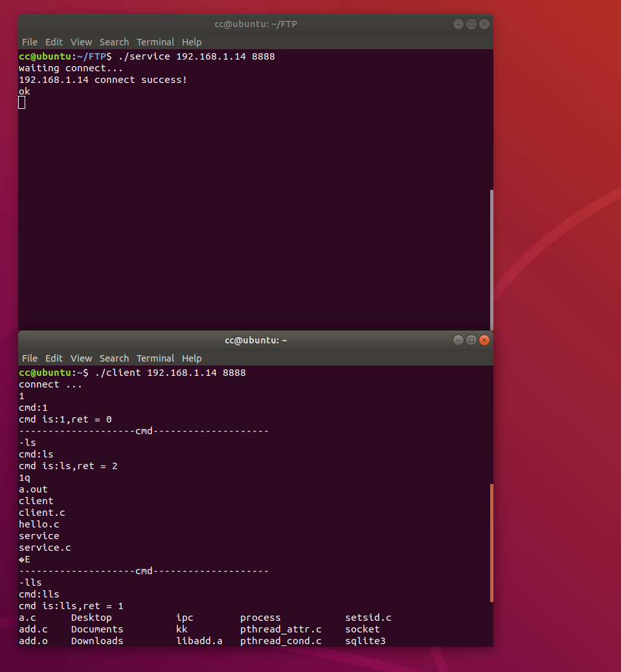Click the '-ls' input line
This screenshot has width=621, height=672.
pos(27,443)
